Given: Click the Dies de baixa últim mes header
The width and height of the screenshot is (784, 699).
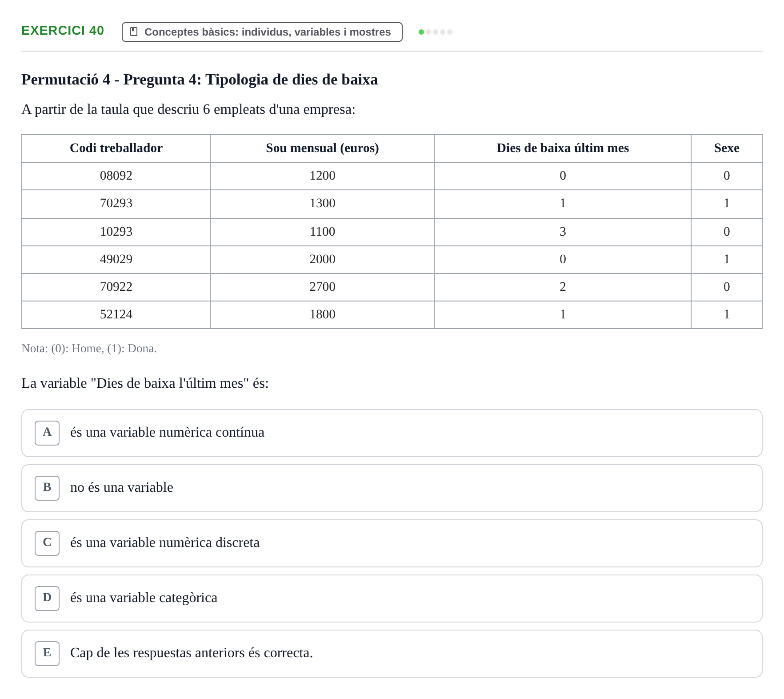Looking at the screenshot, I should 563,149.
